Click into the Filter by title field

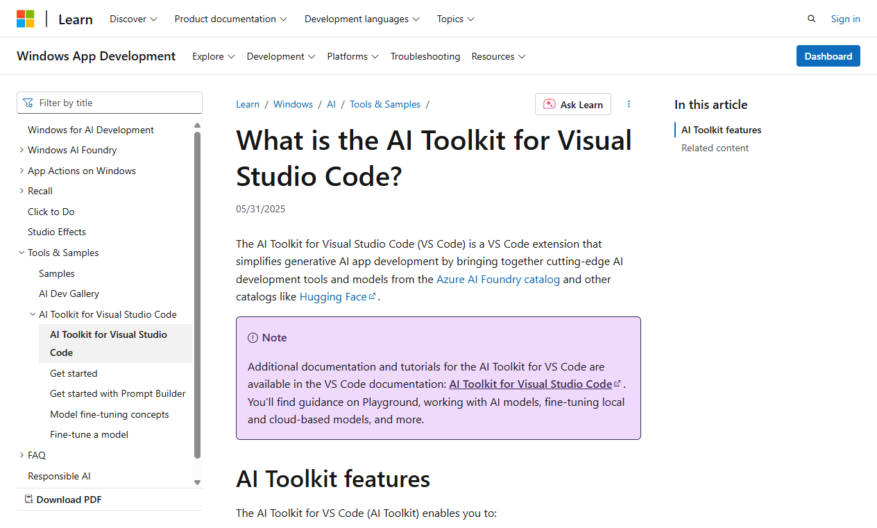(x=110, y=103)
